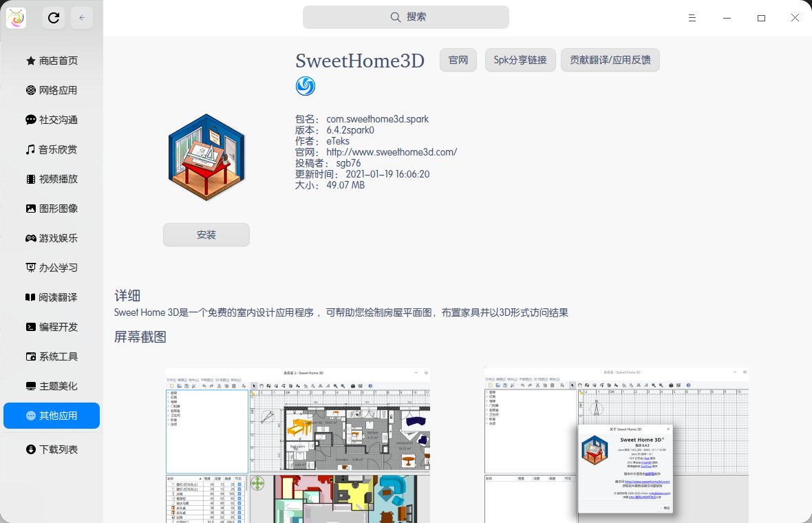Maximize the store window
This screenshot has height=523, width=812.
761,18
